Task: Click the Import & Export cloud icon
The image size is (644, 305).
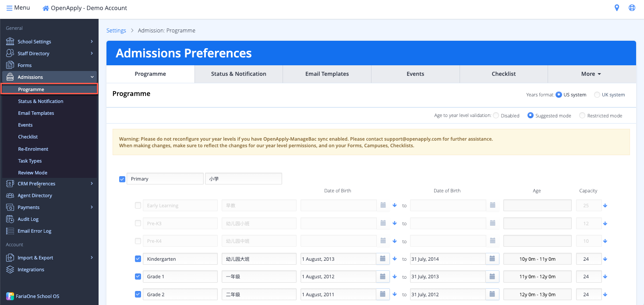Action: pyautogui.click(x=10, y=258)
